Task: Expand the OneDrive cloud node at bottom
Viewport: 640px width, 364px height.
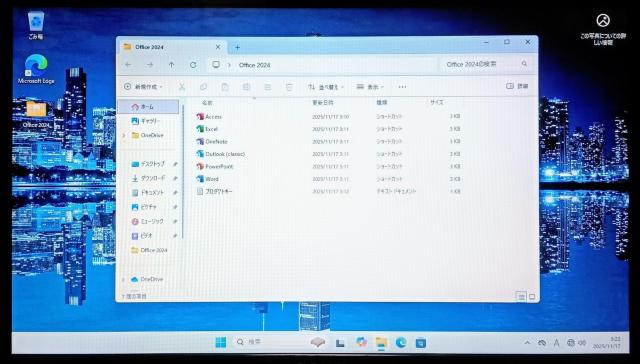Action: 124,280
